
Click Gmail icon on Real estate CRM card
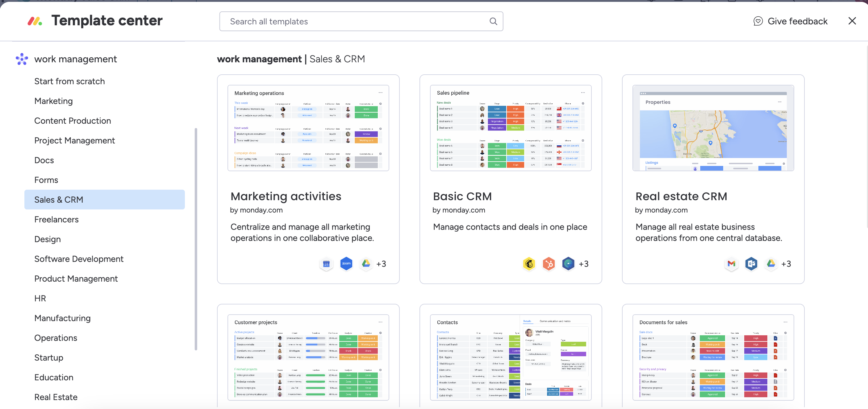(731, 264)
